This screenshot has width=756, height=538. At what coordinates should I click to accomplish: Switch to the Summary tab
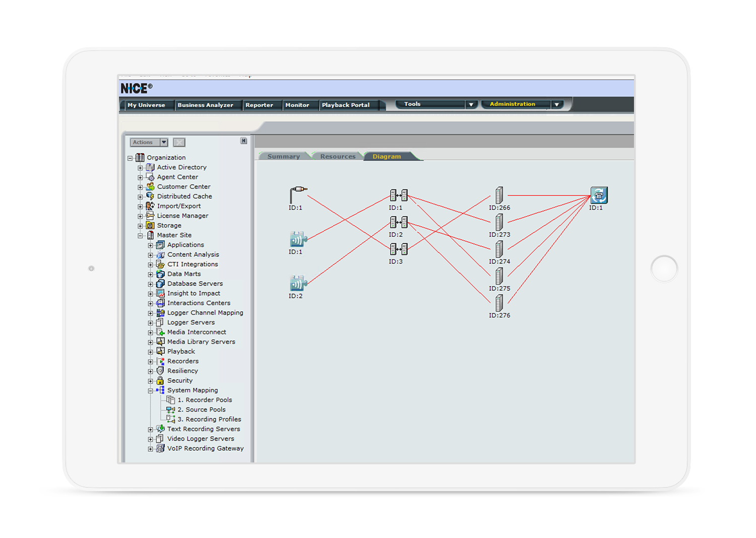pos(284,156)
